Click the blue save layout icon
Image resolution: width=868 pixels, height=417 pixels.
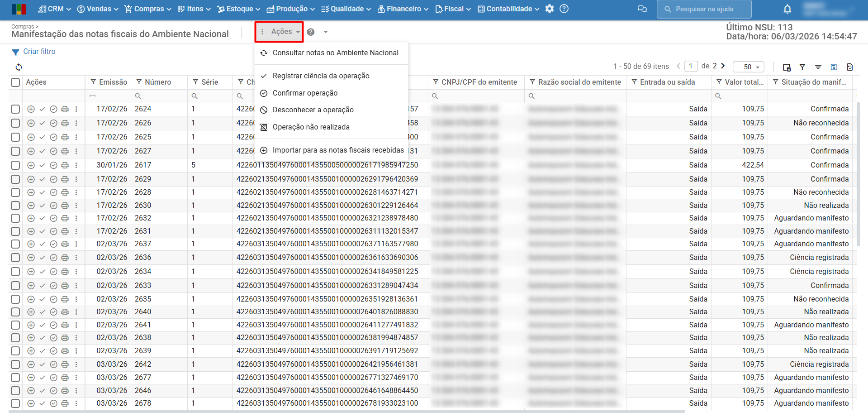point(834,67)
